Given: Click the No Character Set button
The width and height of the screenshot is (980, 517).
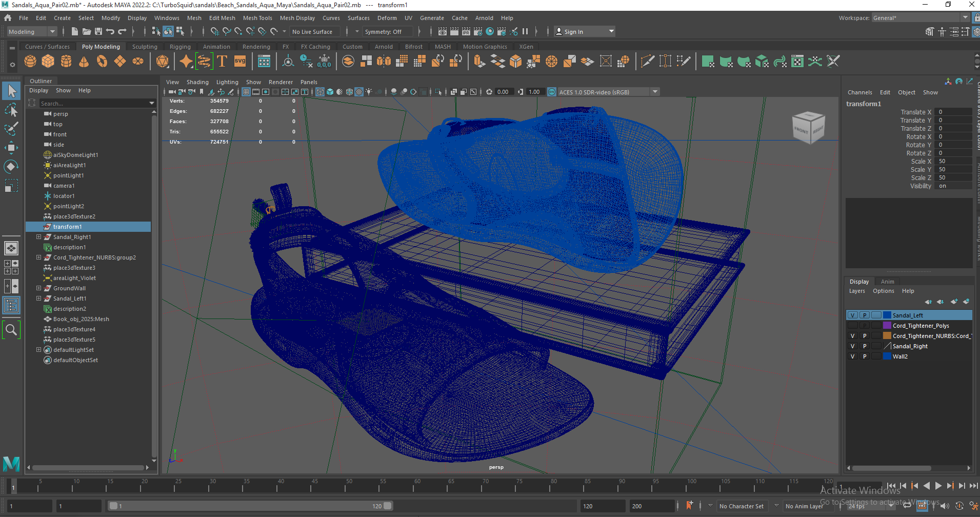Looking at the screenshot, I should click(742, 506).
